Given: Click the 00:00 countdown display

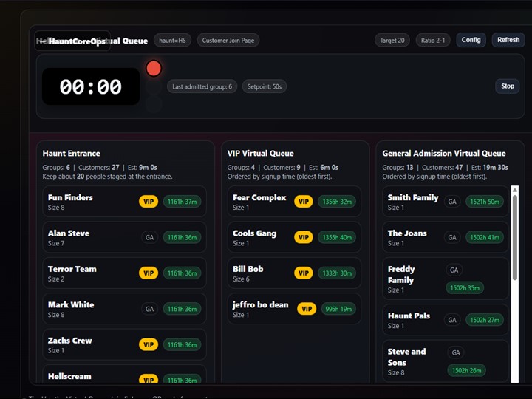Looking at the screenshot, I should pyautogui.click(x=91, y=86).
